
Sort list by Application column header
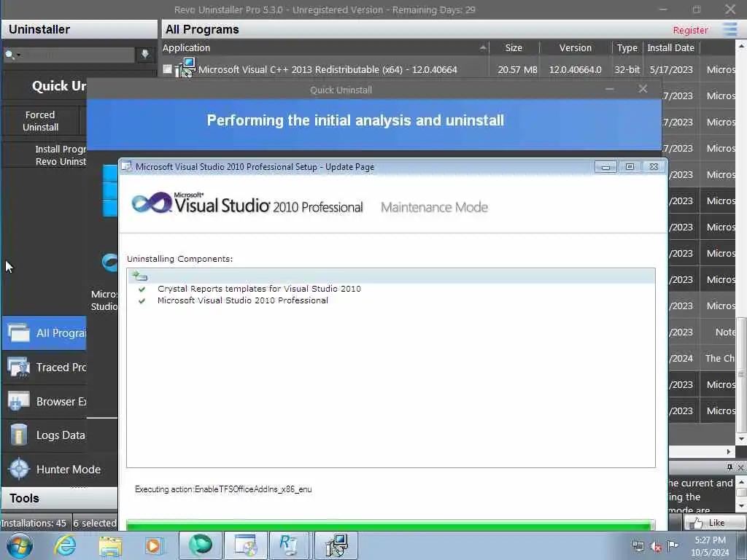[x=325, y=47]
